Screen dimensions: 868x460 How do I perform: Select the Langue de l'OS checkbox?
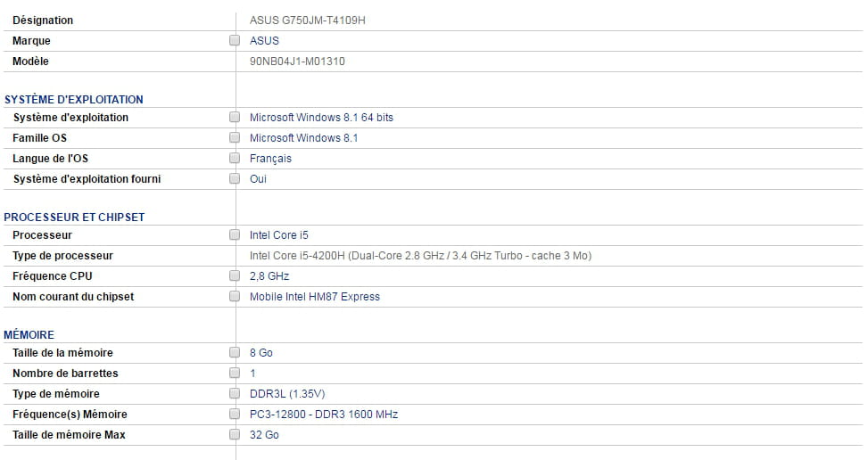click(235, 159)
